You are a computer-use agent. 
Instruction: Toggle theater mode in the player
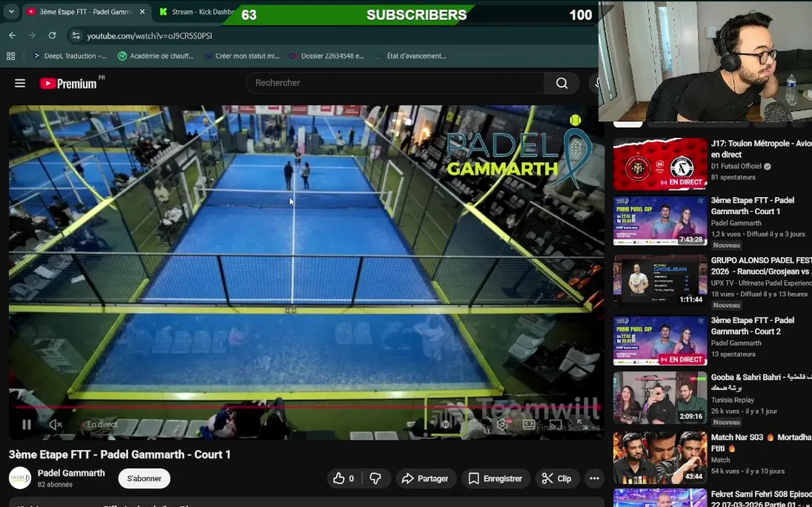(x=529, y=425)
